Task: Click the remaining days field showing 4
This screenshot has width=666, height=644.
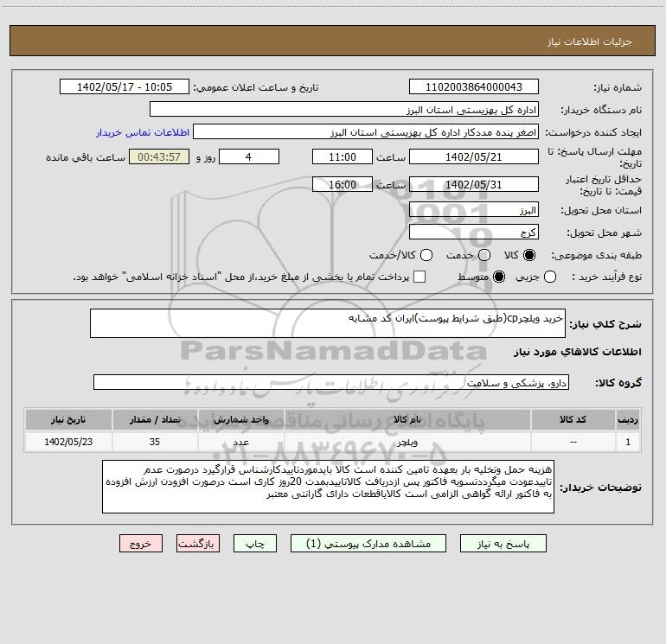Action: coord(249,156)
